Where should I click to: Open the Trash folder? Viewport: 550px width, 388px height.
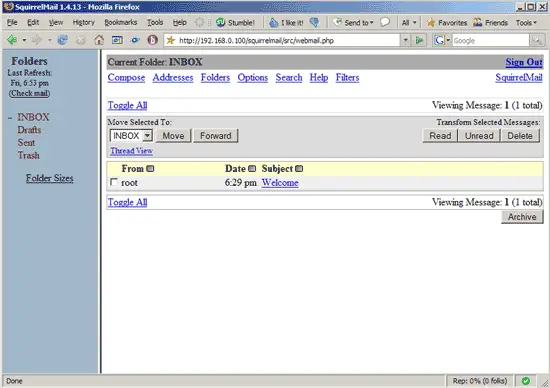(x=28, y=155)
